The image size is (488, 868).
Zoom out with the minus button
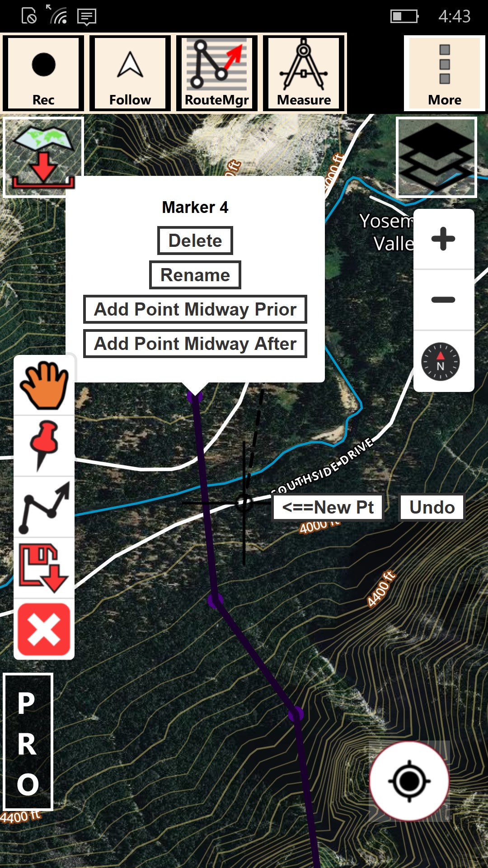tap(444, 300)
